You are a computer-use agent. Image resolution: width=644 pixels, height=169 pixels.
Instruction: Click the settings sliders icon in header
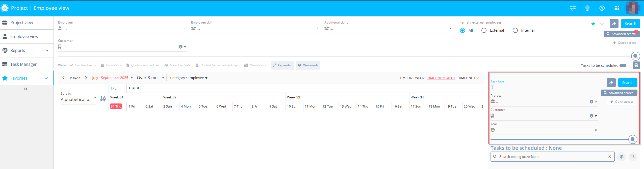tap(573, 8)
